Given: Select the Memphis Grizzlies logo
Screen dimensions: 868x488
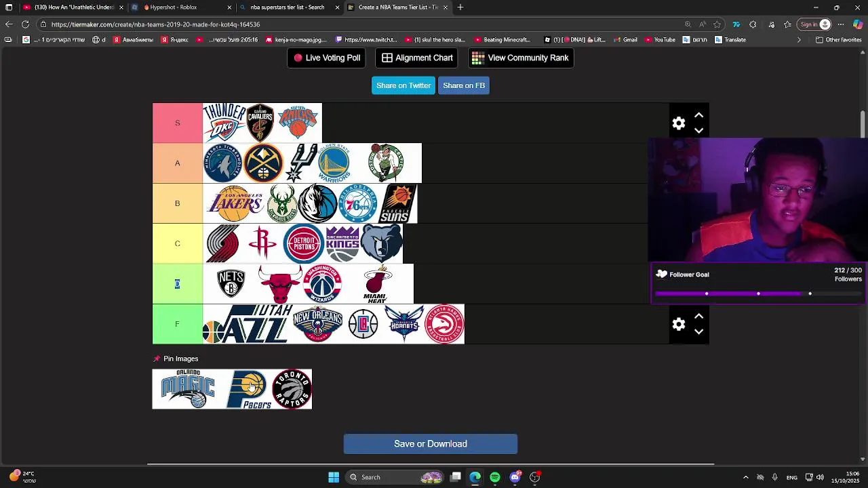Looking at the screenshot, I should click(x=382, y=244).
